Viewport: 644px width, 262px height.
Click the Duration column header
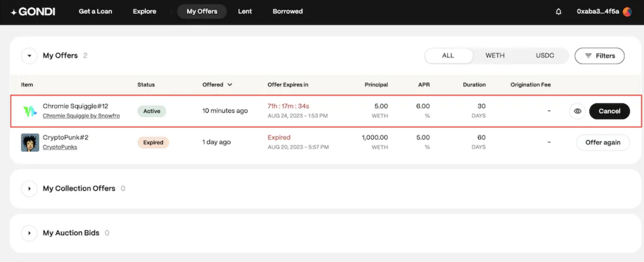pyautogui.click(x=474, y=84)
